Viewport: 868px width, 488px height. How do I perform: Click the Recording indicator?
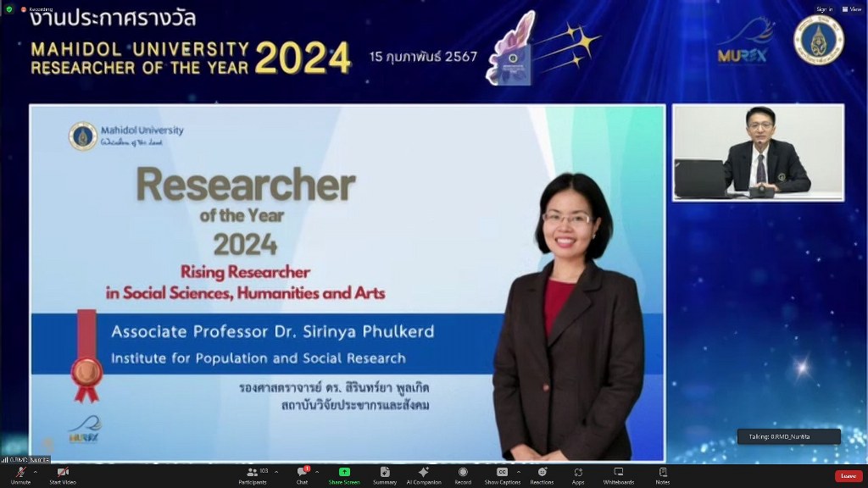click(x=37, y=9)
